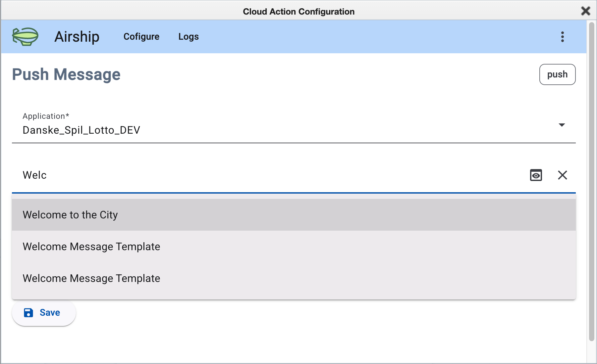Viewport: 597px width, 364px height.
Task: Close the Cloud Action Configuration dialog
Action: coord(585,11)
